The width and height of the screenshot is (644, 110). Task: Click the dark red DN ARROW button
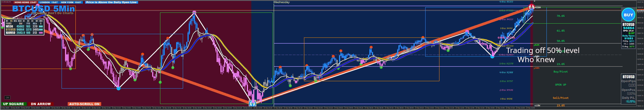click(41, 104)
